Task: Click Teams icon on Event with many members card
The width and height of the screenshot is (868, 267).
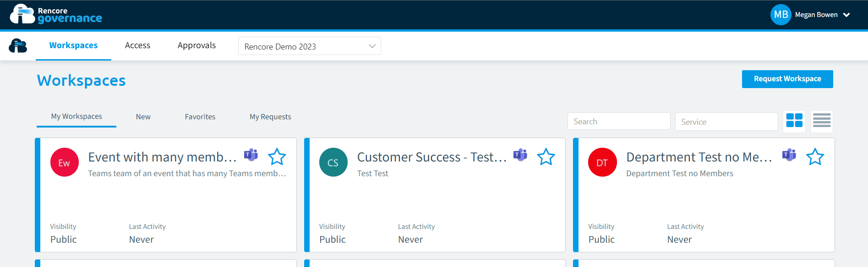Action: (x=251, y=155)
